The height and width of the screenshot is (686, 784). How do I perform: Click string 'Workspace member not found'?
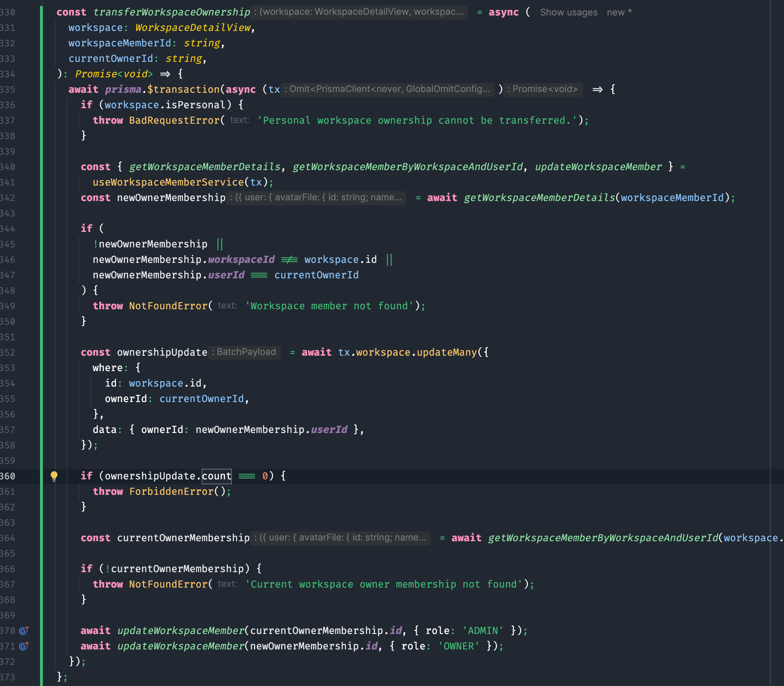pos(329,306)
